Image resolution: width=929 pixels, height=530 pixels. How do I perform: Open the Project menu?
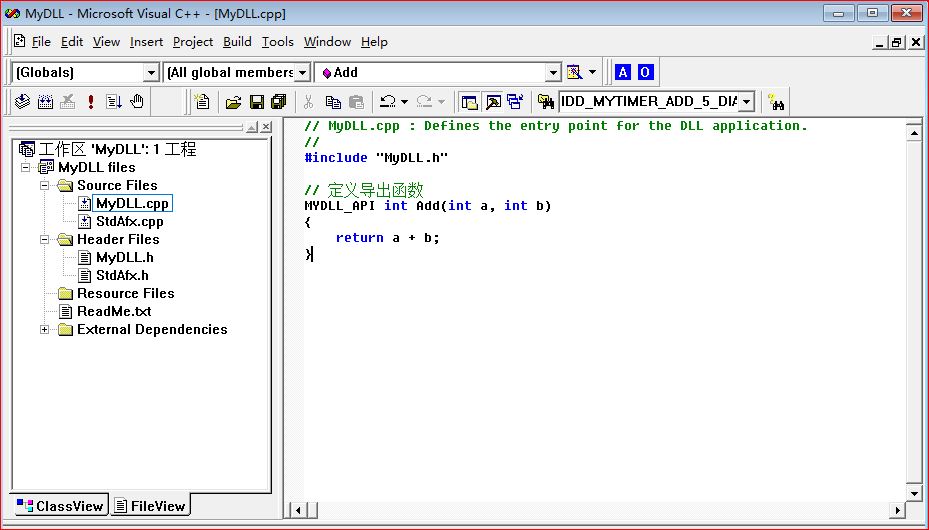pos(193,41)
